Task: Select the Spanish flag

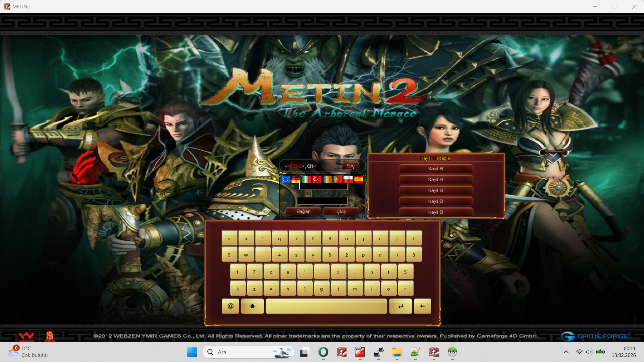Action: [359, 179]
